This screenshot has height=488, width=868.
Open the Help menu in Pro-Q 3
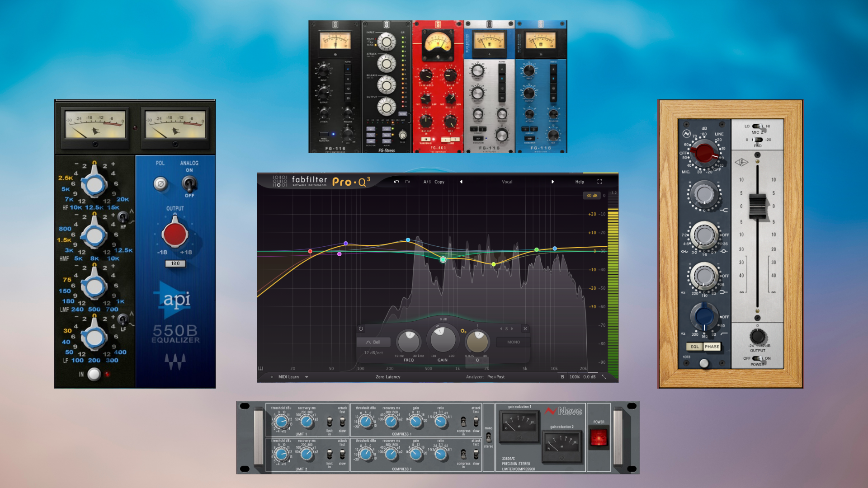pyautogui.click(x=580, y=182)
